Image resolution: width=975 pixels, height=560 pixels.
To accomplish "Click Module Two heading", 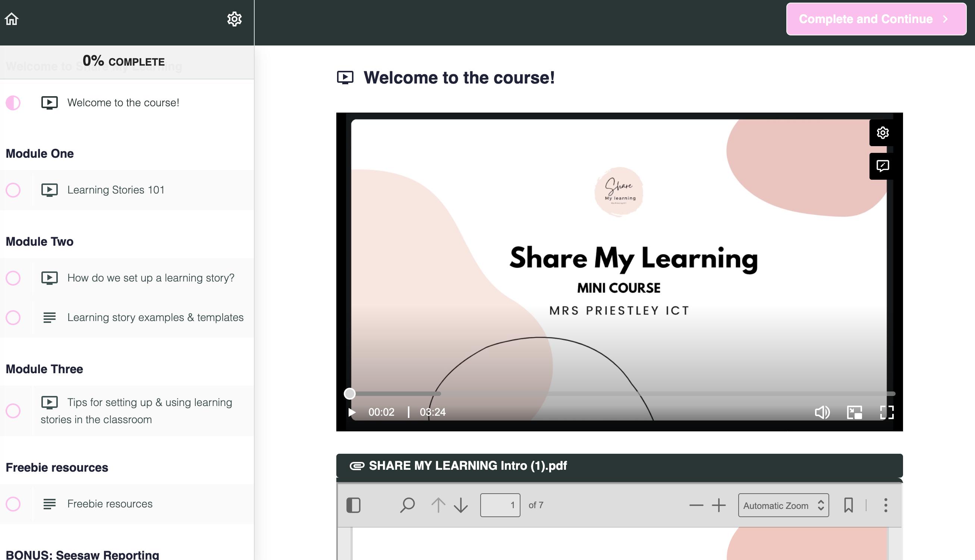I will coord(40,242).
